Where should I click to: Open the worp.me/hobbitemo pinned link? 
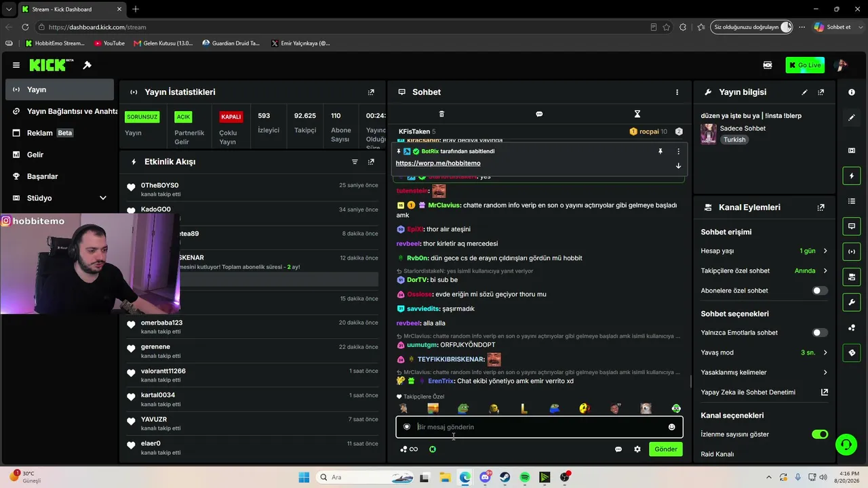[438, 163]
